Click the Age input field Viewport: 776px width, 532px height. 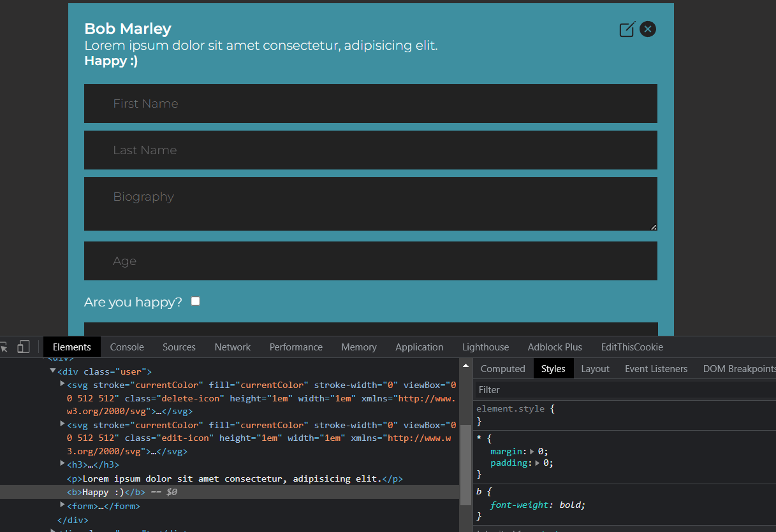pos(370,261)
